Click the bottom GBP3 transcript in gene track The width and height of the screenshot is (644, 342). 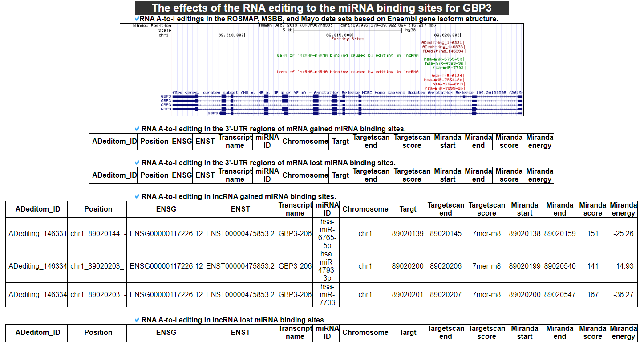213,113
